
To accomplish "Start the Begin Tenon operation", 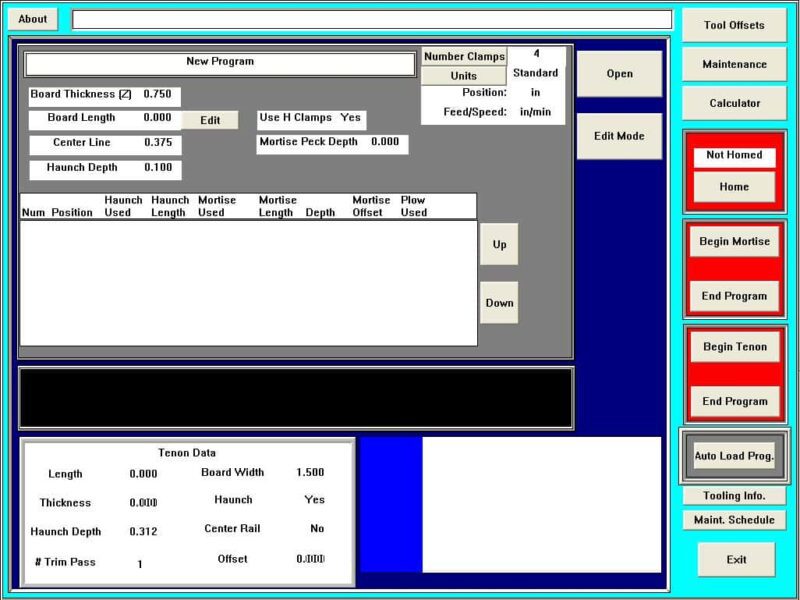I will point(734,347).
